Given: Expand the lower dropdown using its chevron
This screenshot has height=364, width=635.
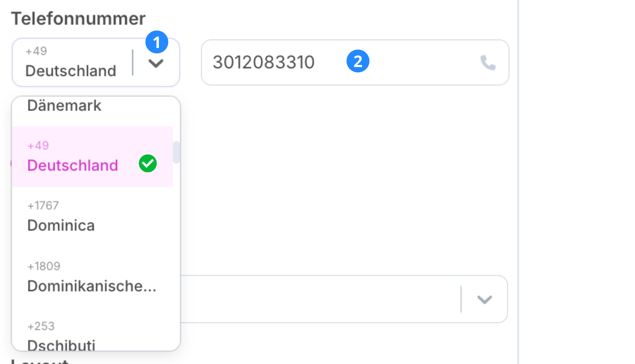Looking at the screenshot, I should [x=484, y=299].
